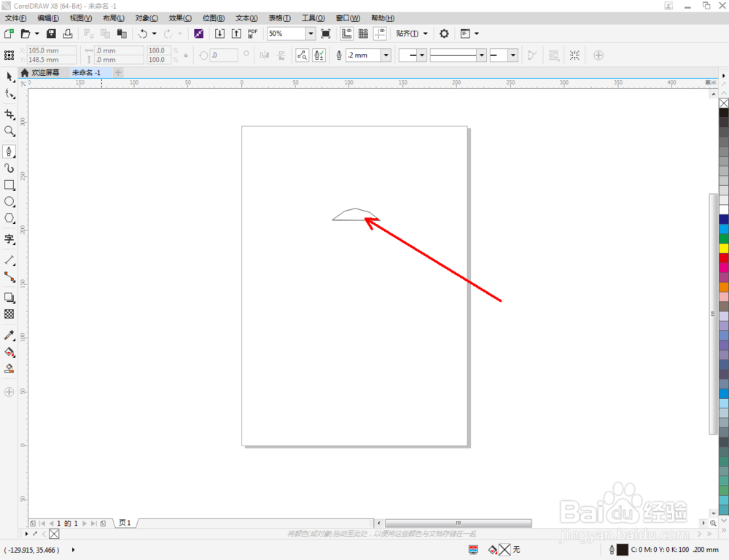Open start arrowhead dropdown

tap(422, 55)
